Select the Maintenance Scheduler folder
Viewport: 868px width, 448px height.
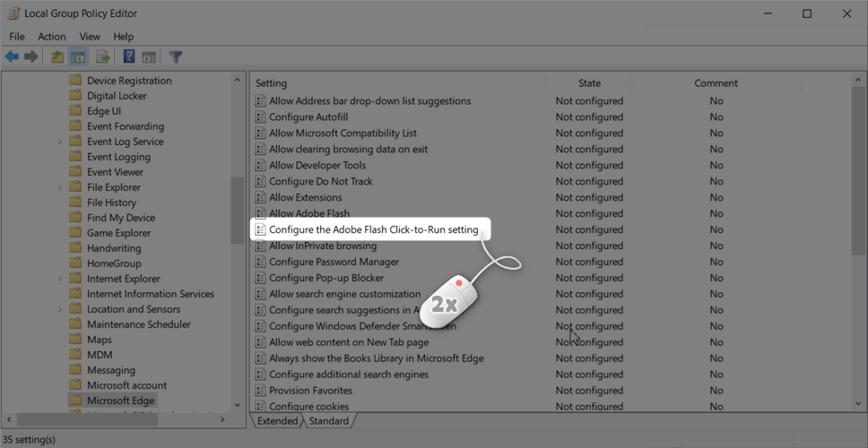[x=138, y=324]
